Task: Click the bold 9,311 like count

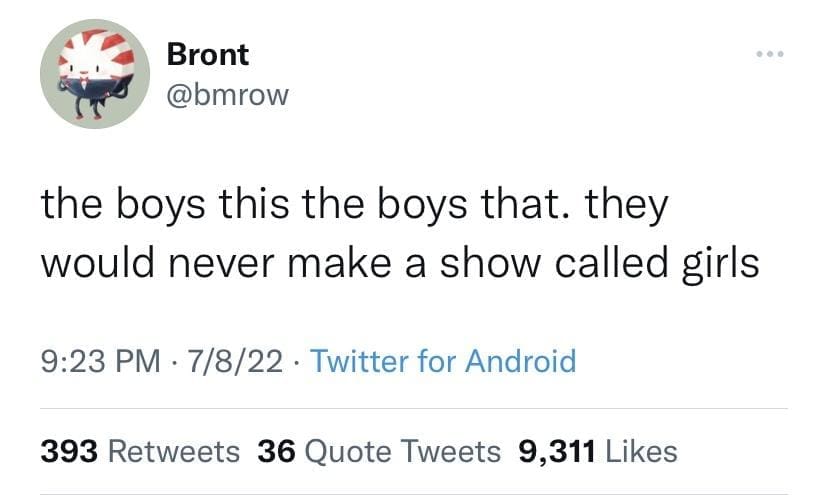Action: tap(555, 451)
